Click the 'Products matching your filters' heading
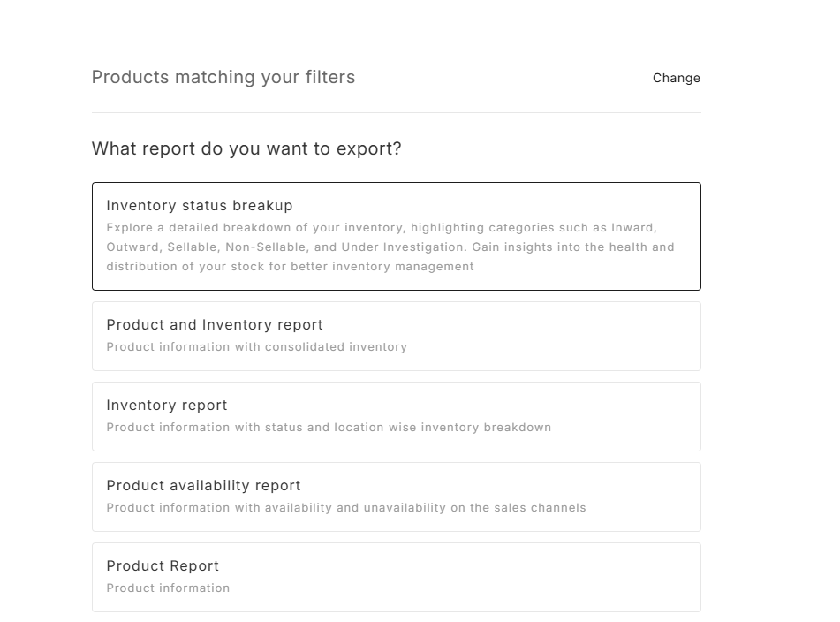The height and width of the screenshot is (622, 840). [223, 77]
